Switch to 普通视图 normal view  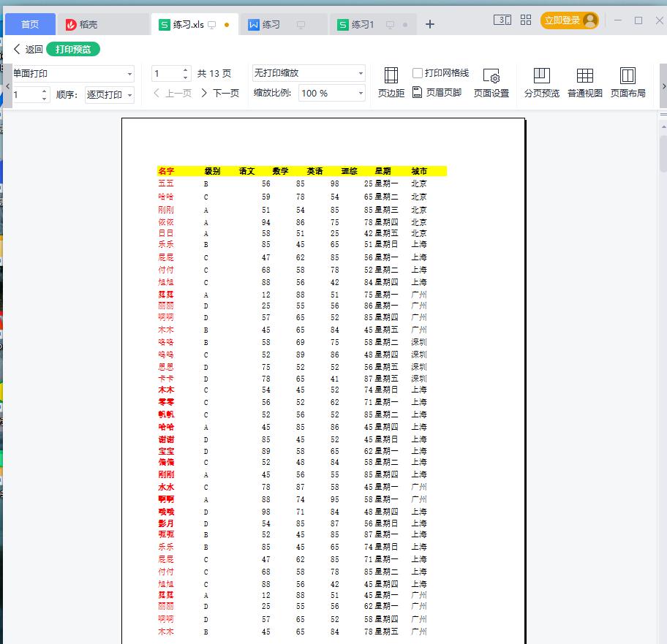pos(585,83)
